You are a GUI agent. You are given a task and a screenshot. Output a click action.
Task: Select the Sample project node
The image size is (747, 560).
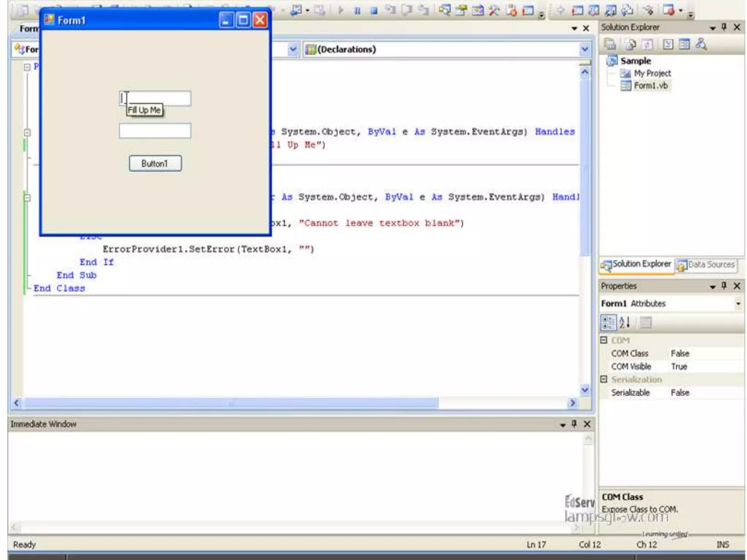tap(635, 61)
